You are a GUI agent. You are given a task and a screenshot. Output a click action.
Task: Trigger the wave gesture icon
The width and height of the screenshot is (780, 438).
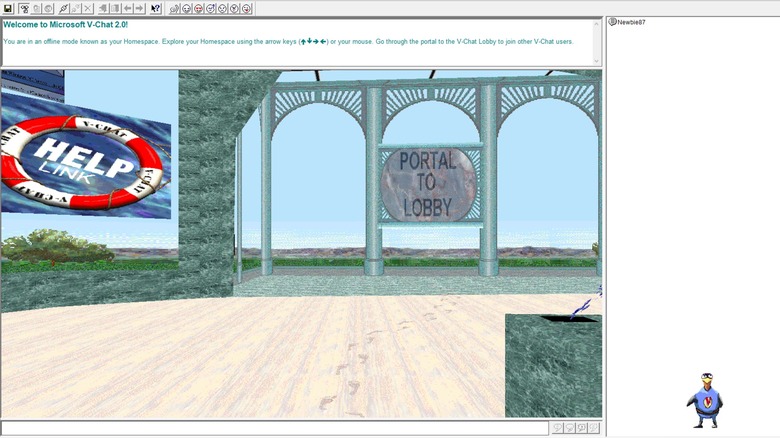coord(174,8)
